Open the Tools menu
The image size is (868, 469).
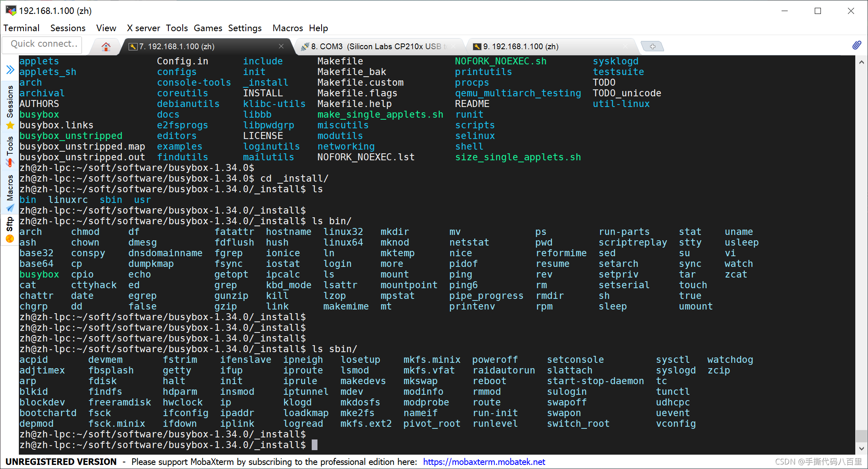coord(177,28)
